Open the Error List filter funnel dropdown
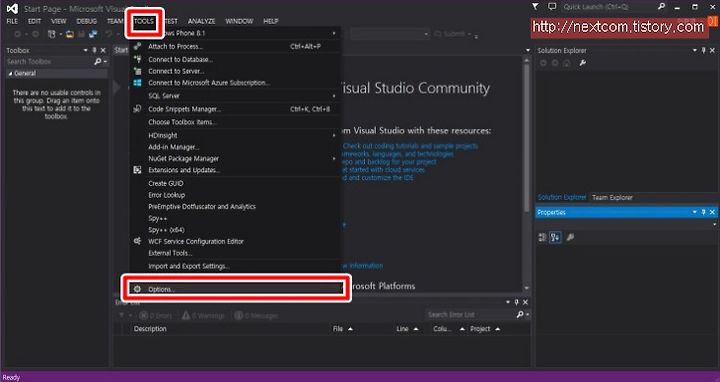 click(x=124, y=315)
